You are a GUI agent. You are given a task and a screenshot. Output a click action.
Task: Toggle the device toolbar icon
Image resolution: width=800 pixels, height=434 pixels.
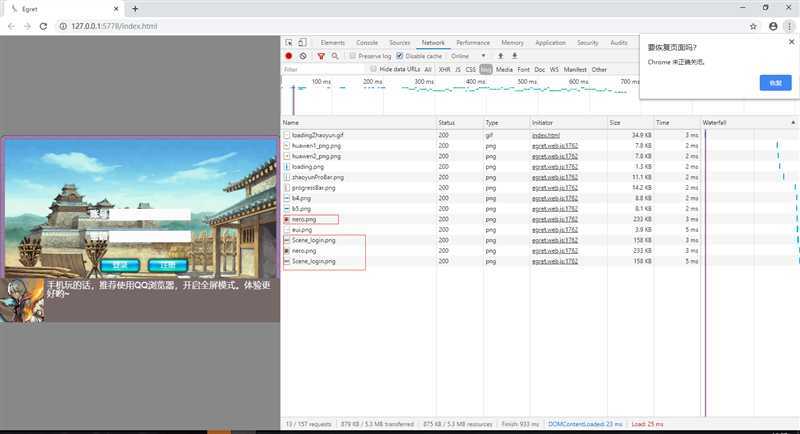coord(302,43)
